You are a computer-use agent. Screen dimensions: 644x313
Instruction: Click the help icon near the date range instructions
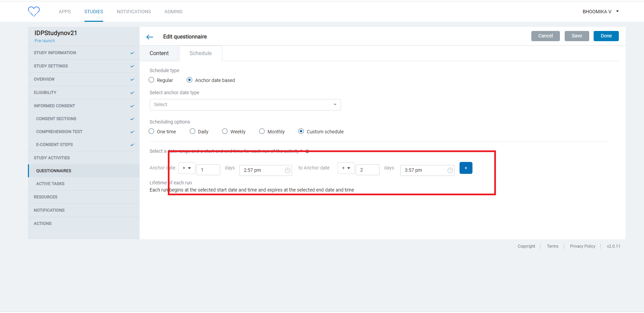pos(307,151)
